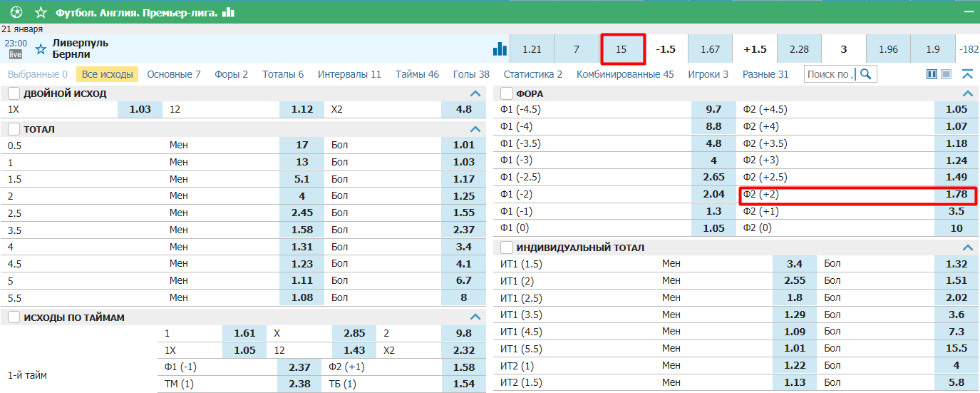Click the live badge under 23:00

tap(16, 54)
